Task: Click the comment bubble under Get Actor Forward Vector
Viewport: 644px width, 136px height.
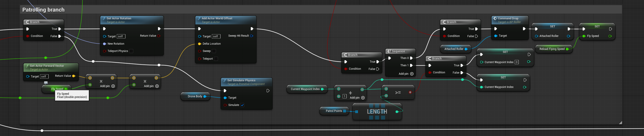Action: 46,82
